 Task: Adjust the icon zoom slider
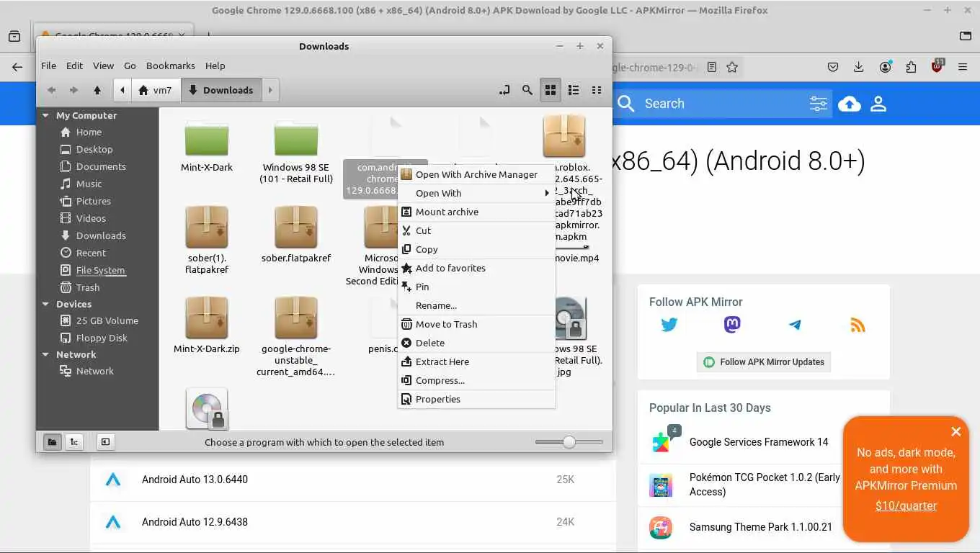569,442
